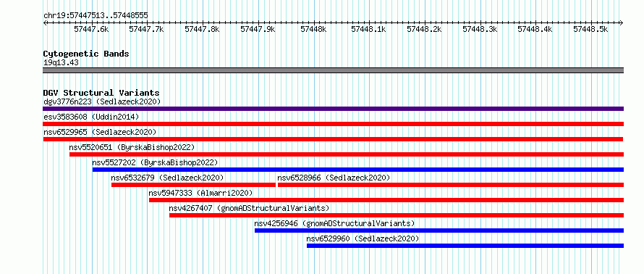The image size is (644, 274).
Task: Click the nsv5947333 (Almarri2020) label
Action: pos(201,193)
